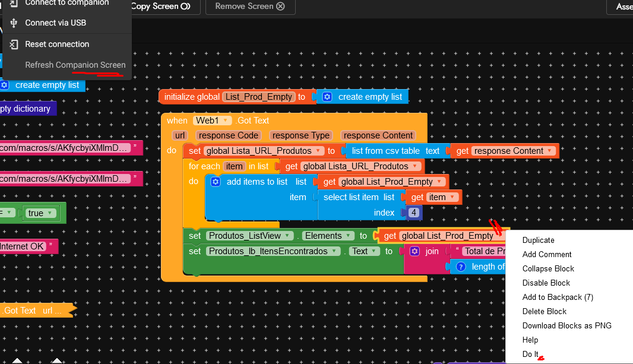This screenshot has width=633, height=364.
Task: Open the get response Content variable dropdown
Action: [x=549, y=150]
